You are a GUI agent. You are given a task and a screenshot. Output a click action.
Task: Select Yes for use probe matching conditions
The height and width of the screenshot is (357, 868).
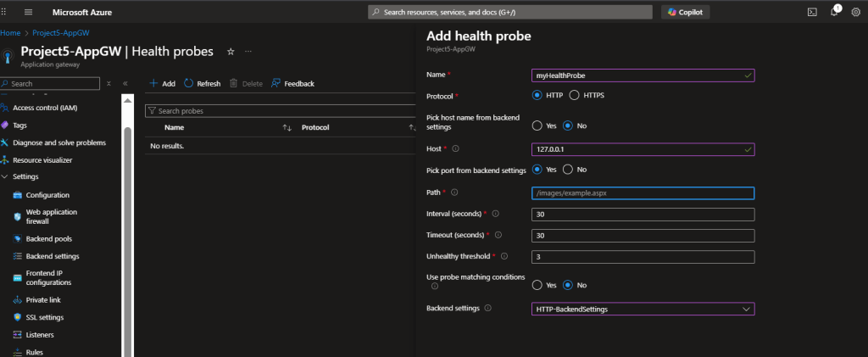537,285
